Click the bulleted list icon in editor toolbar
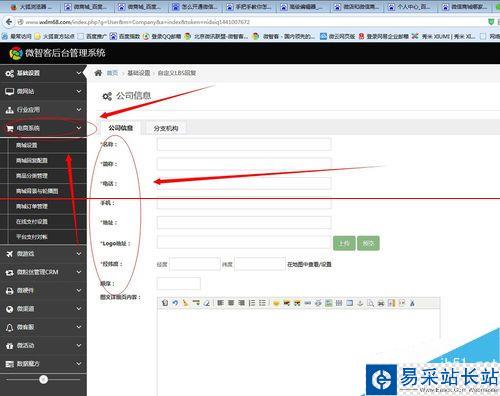 point(263,303)
